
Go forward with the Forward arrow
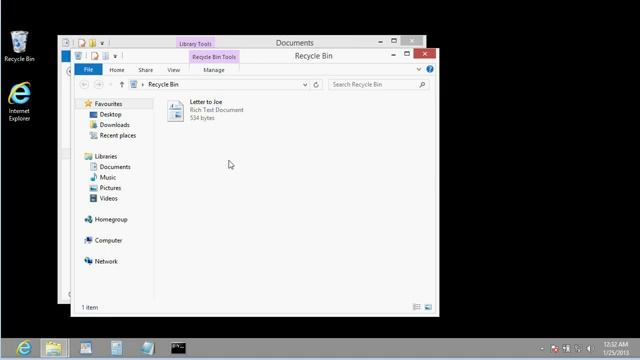click(98, 84)
